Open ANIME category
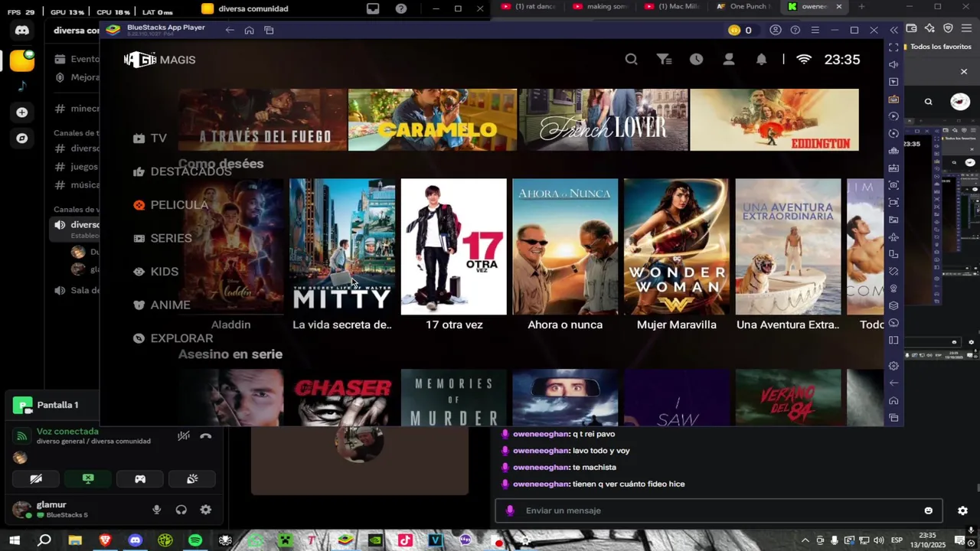This screenshot has width=980, height=551. click(x=162, y=305)
